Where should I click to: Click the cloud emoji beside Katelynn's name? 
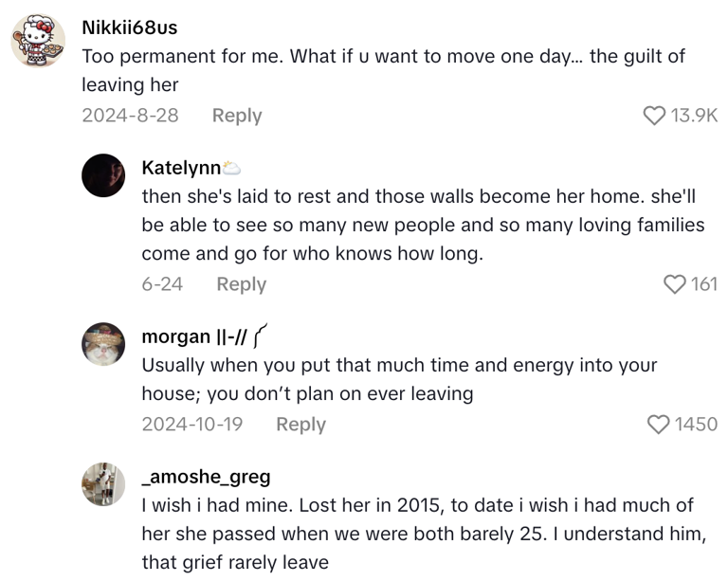coord(231,169)
